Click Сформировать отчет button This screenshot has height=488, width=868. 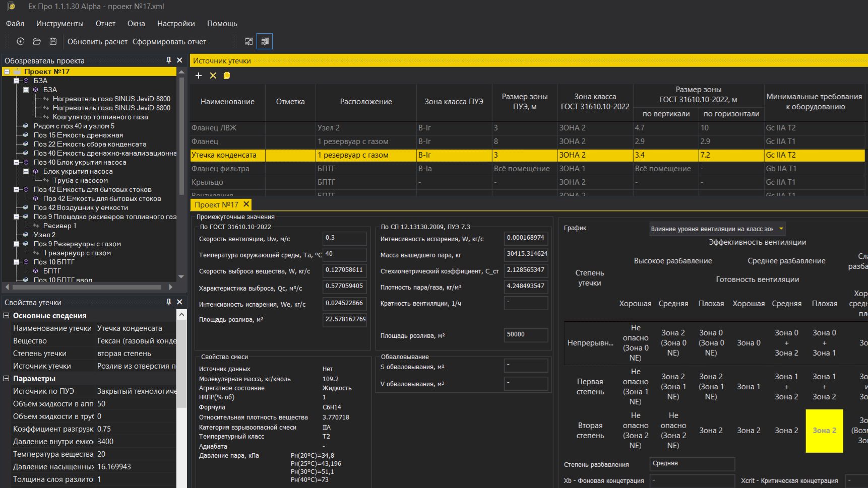(169, 42)
